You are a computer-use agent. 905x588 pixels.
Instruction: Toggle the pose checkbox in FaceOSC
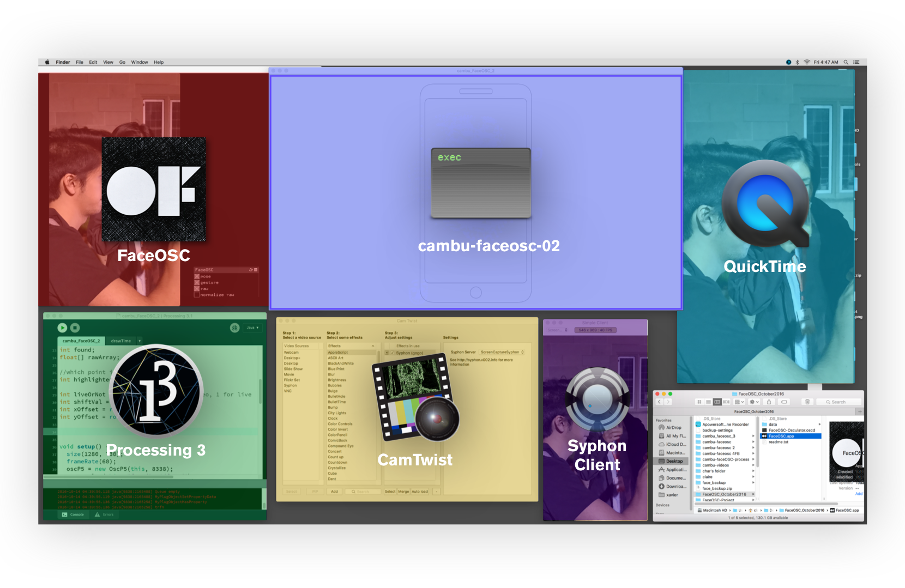coord(197,276)
